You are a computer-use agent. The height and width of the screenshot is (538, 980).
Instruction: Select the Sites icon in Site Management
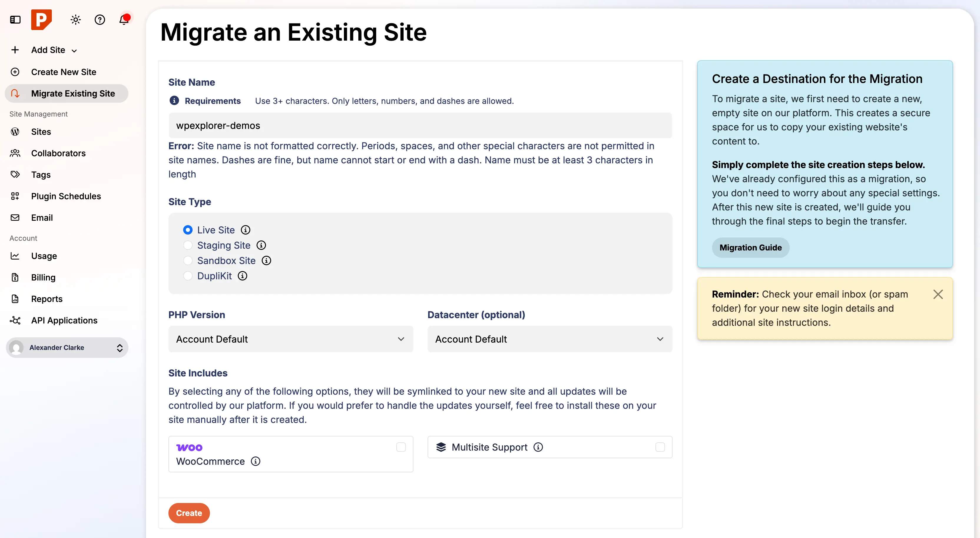(15, 132)
